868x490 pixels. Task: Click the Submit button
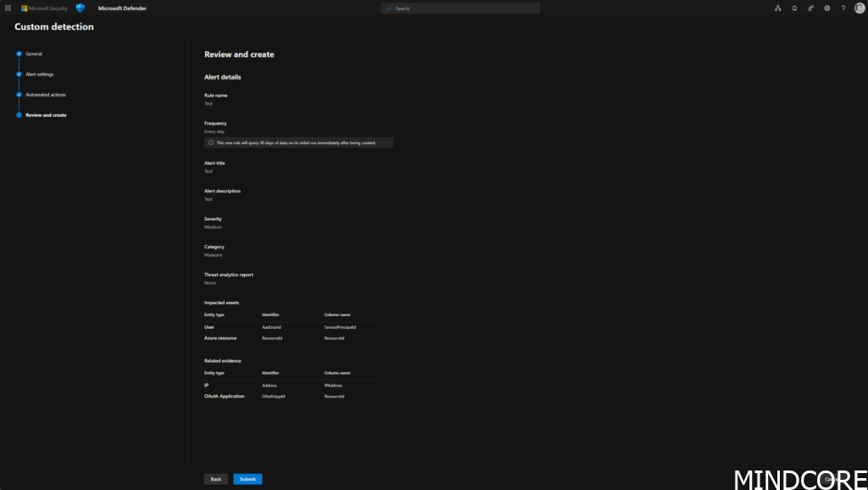248,479
